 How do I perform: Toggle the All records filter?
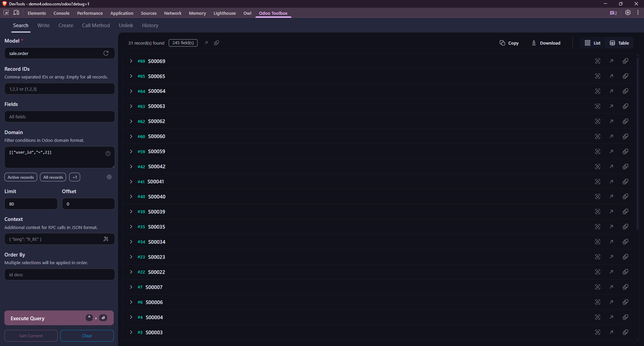[x=53, y=177]
